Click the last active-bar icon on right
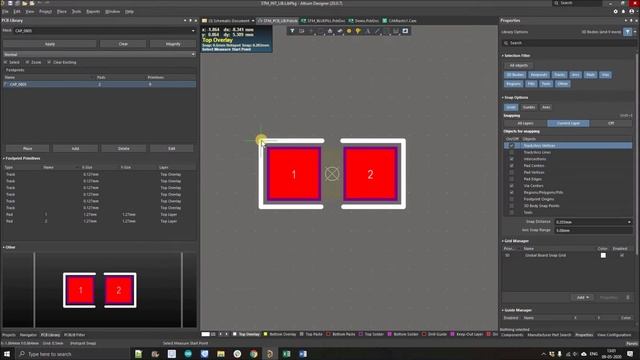 coord(405,31)
